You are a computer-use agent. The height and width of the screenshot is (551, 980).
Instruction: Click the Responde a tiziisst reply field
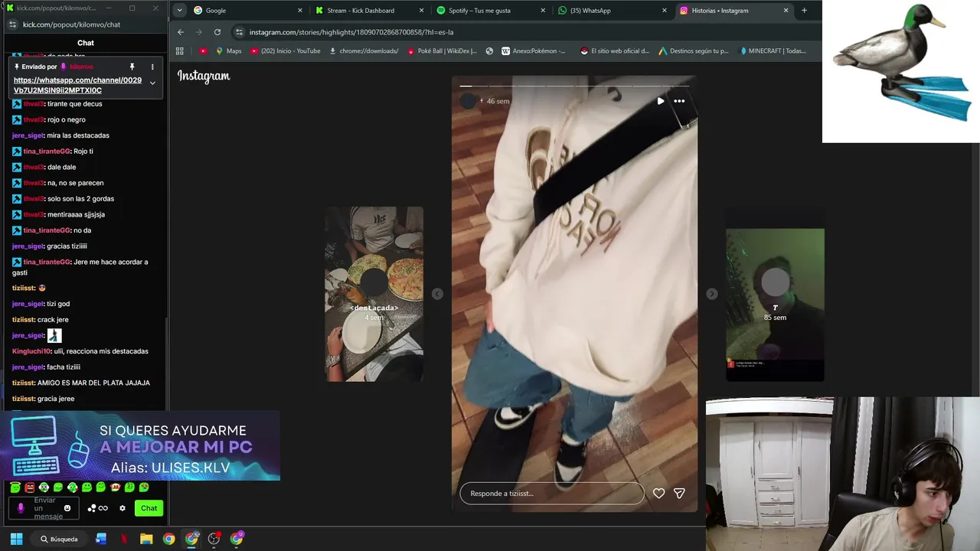point(552,494)
